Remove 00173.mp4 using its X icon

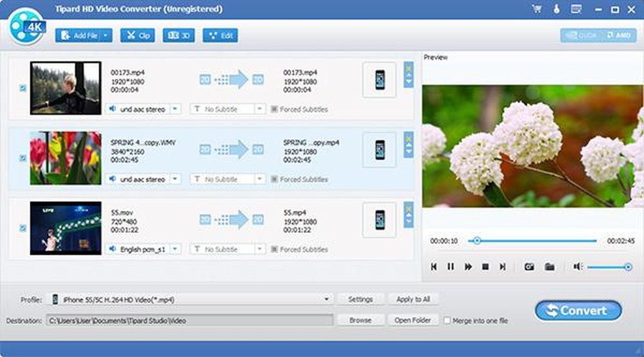[x=409, y=68]
